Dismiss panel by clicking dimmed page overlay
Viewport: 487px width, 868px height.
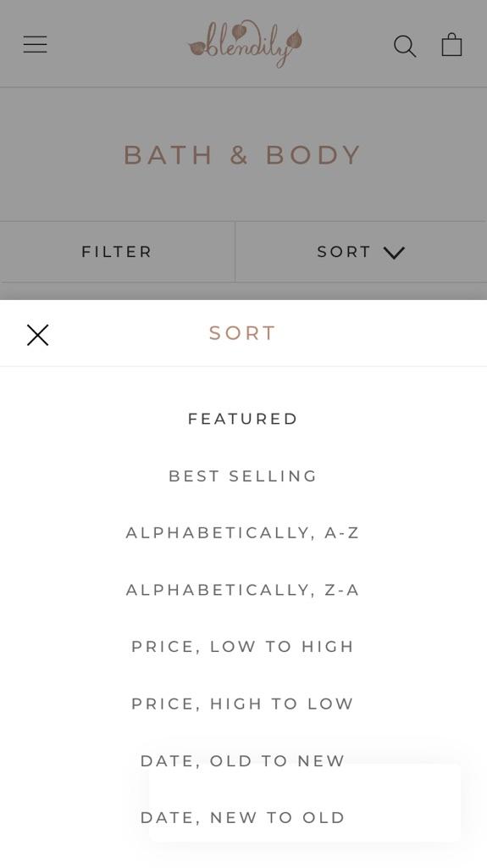pos(244,183)
